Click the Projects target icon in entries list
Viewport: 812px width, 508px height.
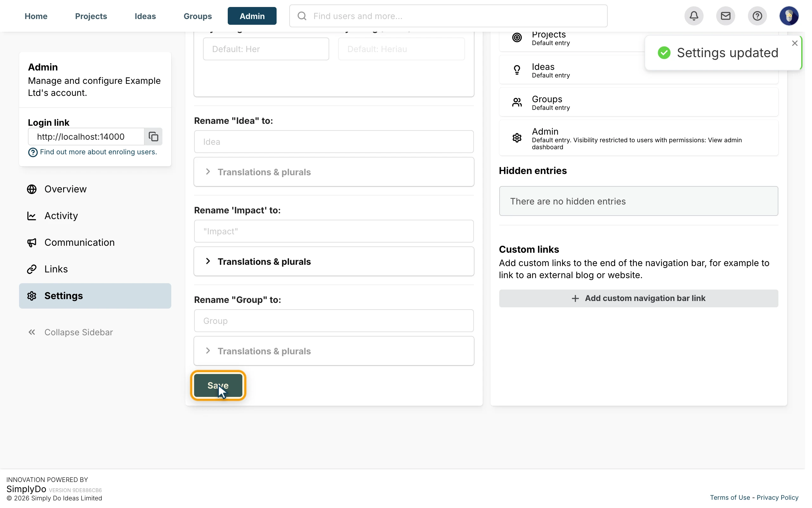(x=517, y=37)
